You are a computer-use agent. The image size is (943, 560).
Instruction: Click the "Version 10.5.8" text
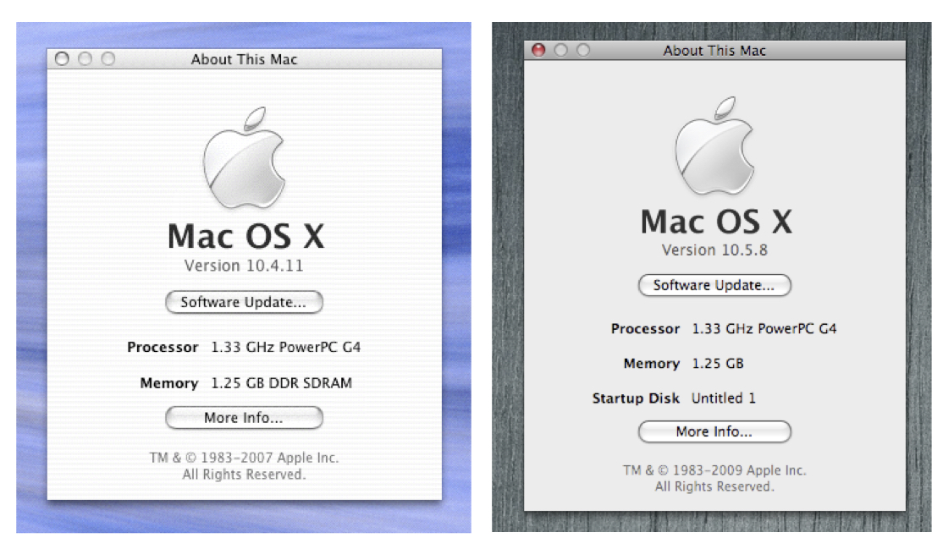[x=714, y=250]
